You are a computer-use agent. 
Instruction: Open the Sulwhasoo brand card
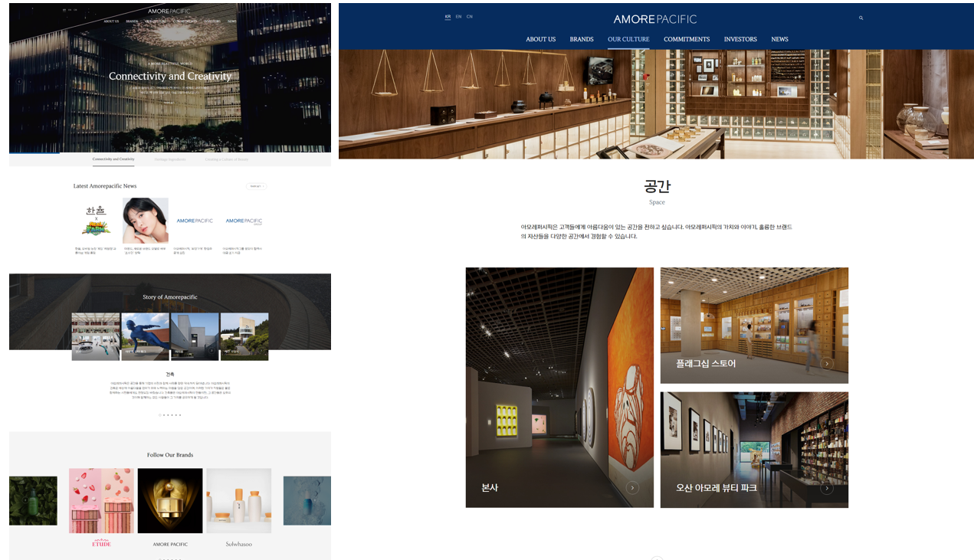238,501
